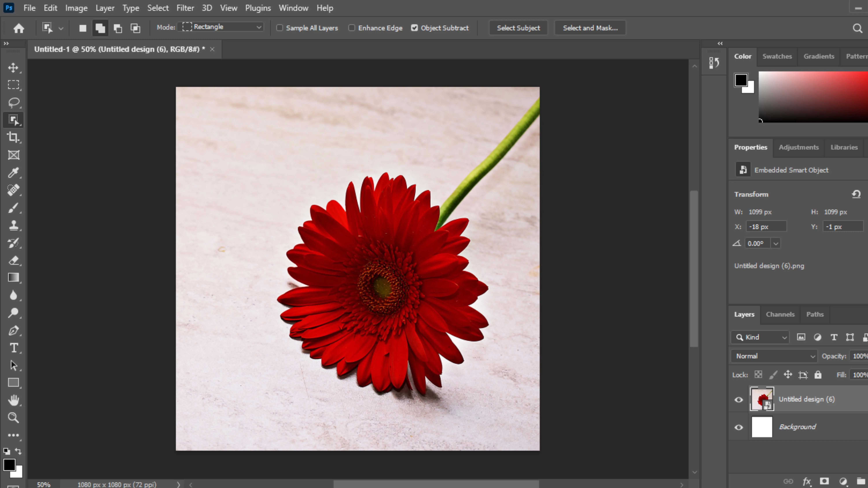This screenshot has width=868, height=488.
Task: Select the Dodge tool
Action: coord(13,313)
